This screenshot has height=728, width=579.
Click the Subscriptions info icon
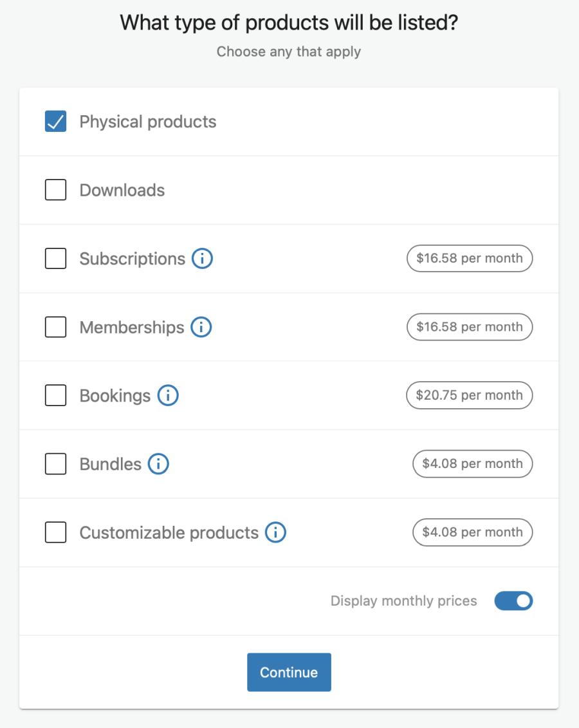(202, 258)
